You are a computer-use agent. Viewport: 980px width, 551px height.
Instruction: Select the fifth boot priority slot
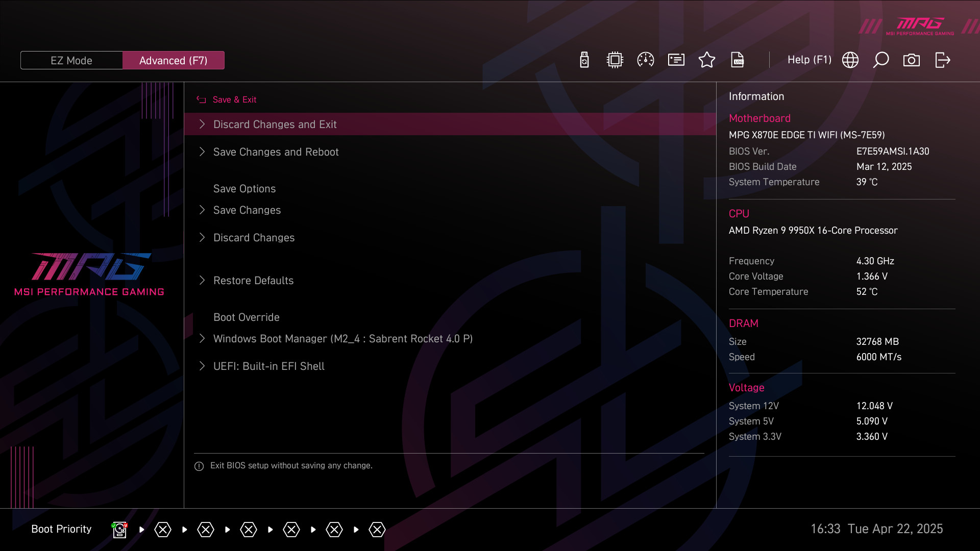coord(291,530)
